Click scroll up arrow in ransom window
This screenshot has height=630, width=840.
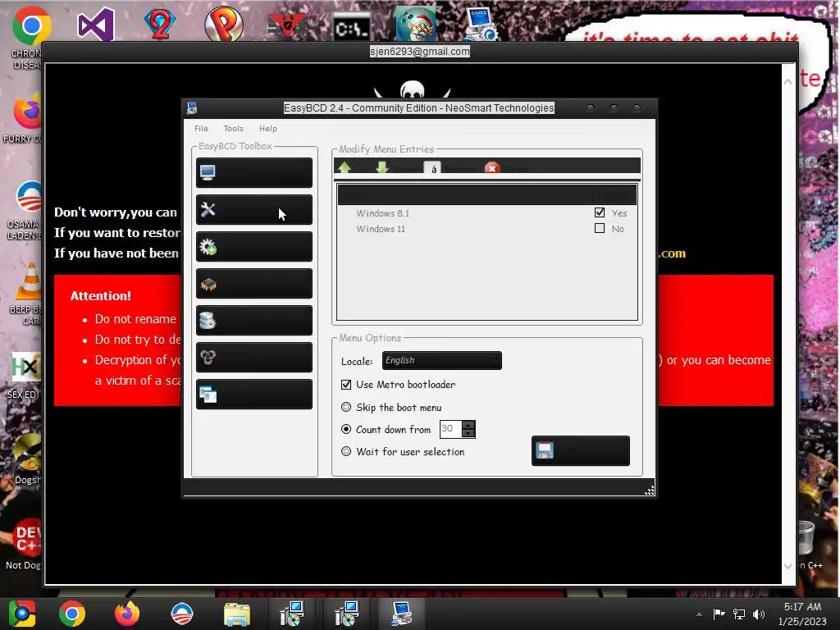788,82
